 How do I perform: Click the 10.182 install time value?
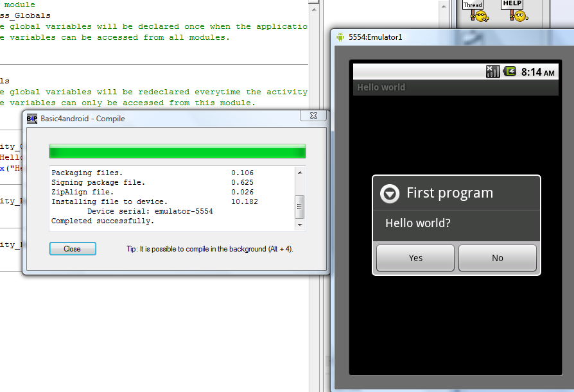pos(245,201)
